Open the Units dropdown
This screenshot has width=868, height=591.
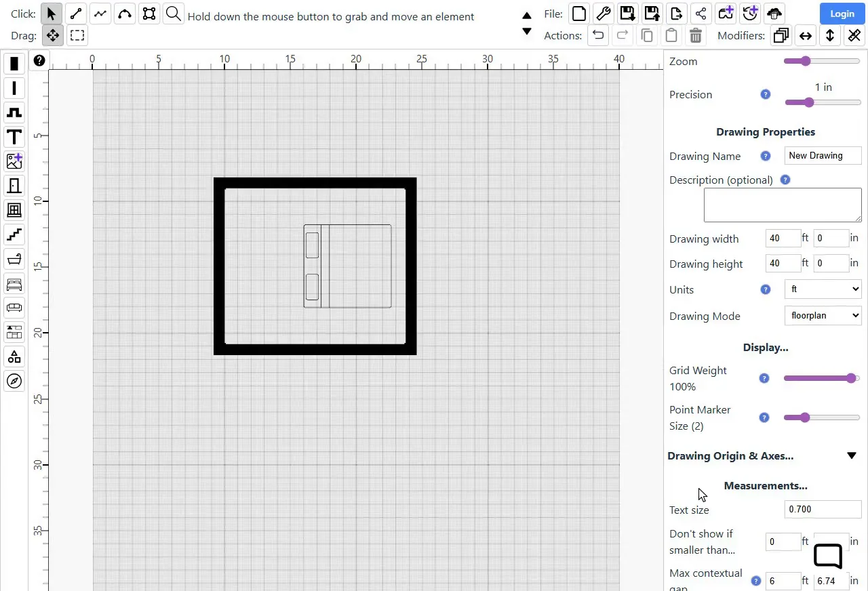[823, 289]
